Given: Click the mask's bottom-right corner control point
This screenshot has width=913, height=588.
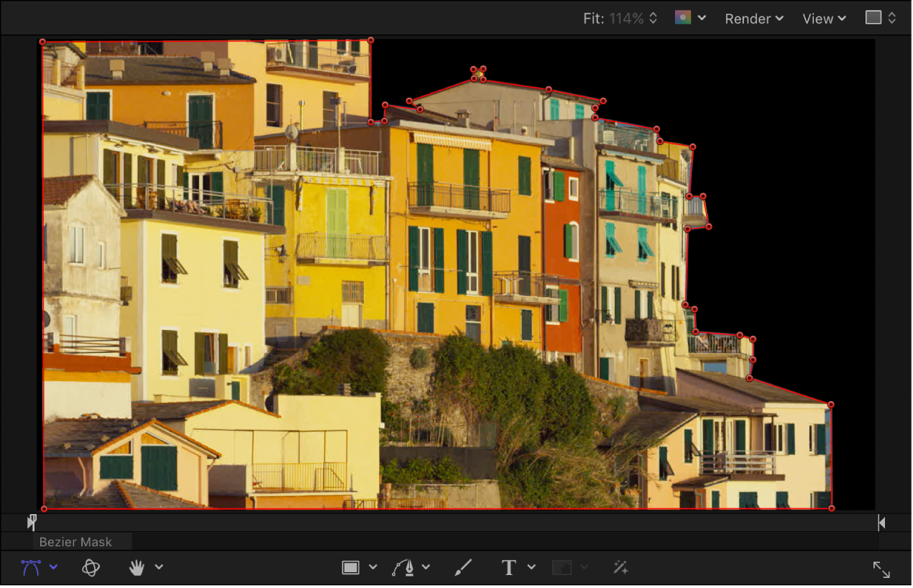Looking at the screenshot, I should (x=832, y=509).
